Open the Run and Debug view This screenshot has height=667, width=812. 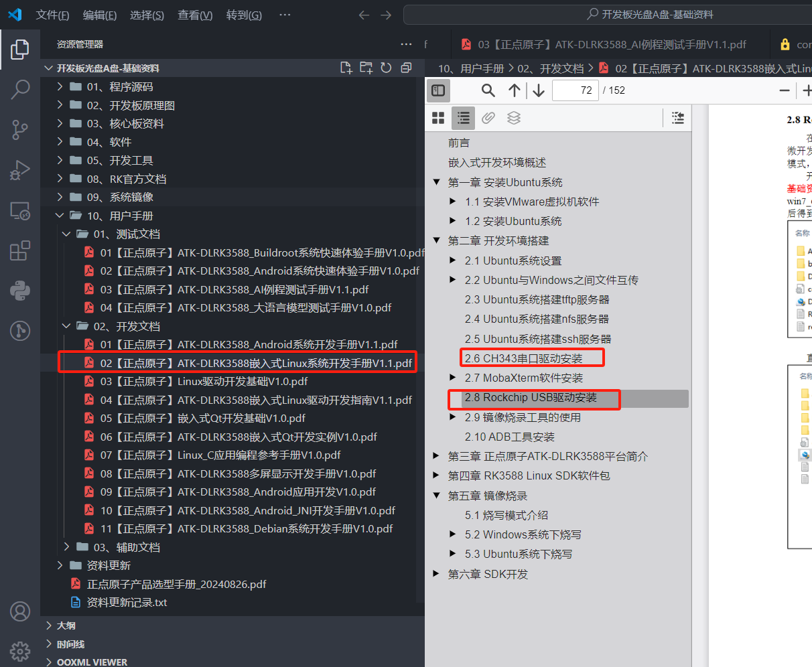point(20,170)
